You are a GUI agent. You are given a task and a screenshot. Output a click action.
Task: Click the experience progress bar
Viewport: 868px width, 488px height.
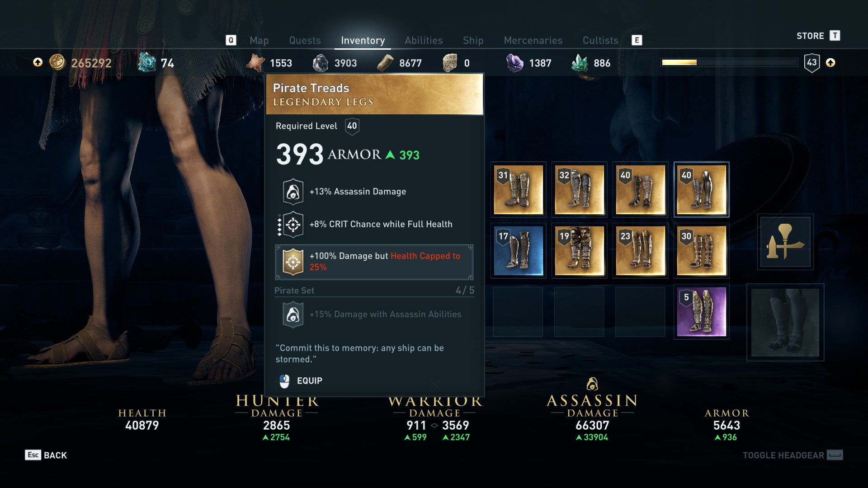tap(730, 62)
